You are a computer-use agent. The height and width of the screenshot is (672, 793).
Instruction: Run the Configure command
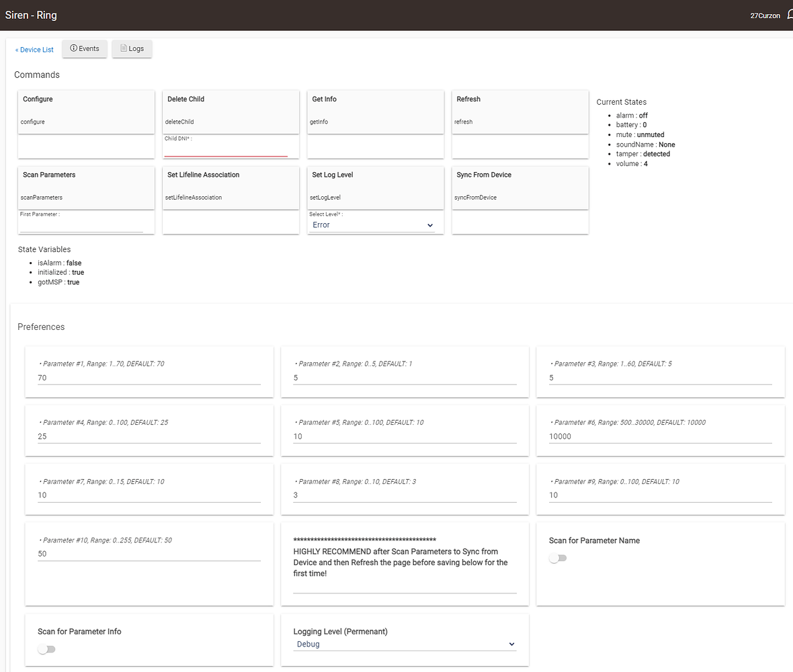tap(86, 112)
